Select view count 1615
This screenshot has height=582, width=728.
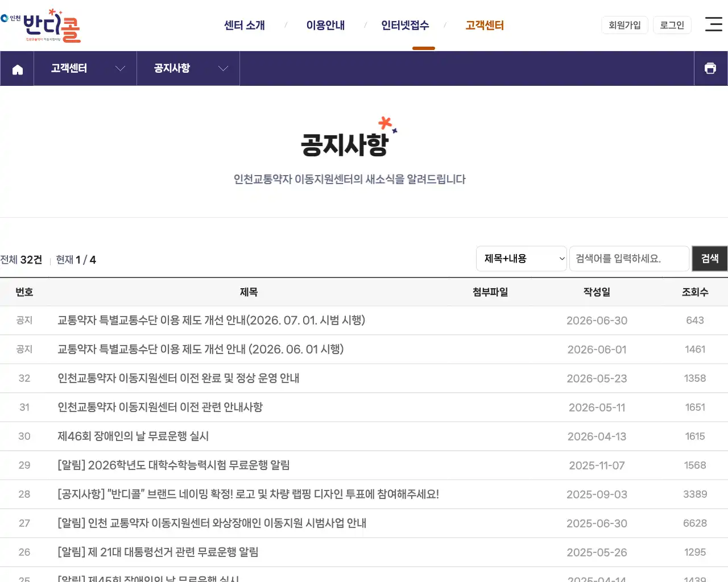[x=695, y=436]
